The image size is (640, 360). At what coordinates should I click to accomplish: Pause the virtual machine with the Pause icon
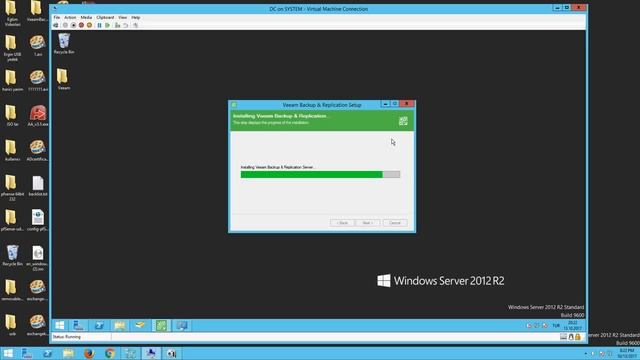(99, 25)
